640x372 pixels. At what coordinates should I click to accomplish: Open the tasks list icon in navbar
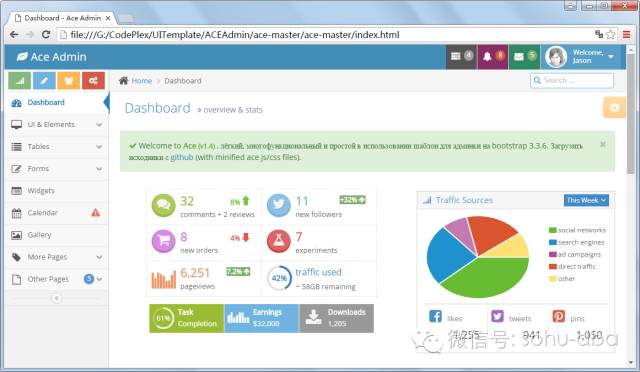coord(456,56)
